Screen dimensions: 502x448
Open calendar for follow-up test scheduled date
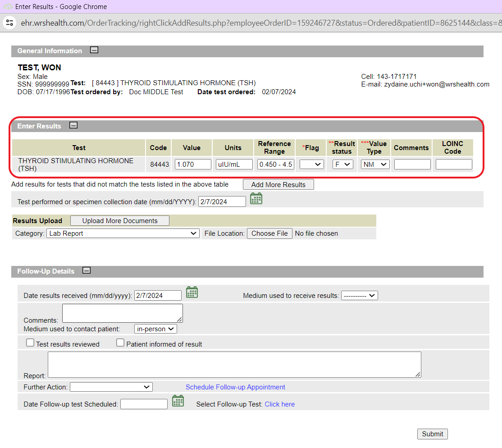click(178, 401)
